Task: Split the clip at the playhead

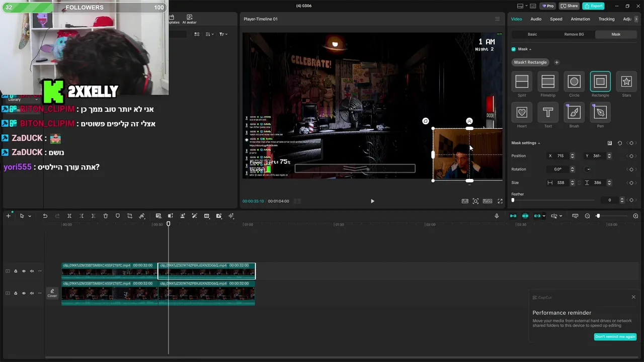Action: pyautogui.click(x=69, y=216)
